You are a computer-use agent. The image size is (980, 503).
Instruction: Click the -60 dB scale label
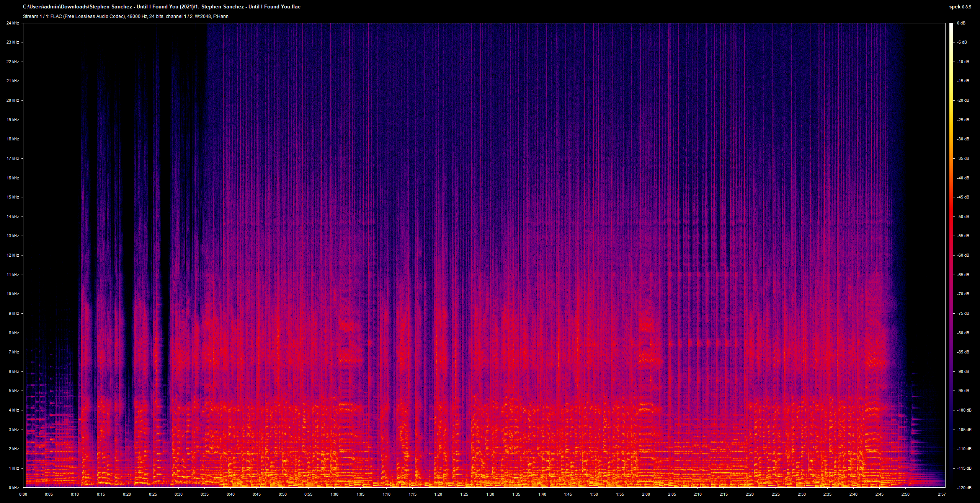[963, 255]
